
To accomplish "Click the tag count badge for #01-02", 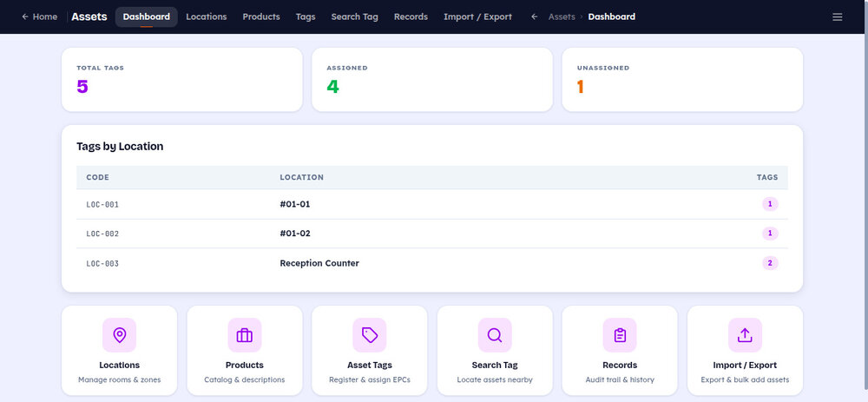I will click(x=770, y=234).
